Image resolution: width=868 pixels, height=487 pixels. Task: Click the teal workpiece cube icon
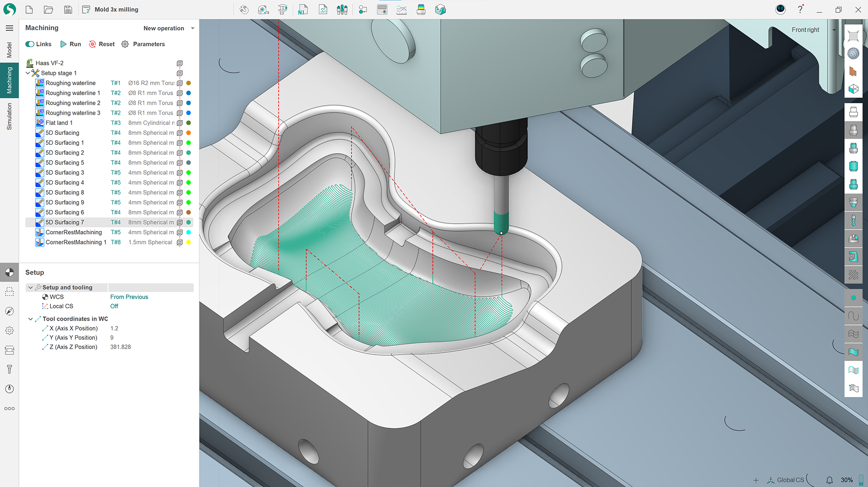tap(440, 9)
